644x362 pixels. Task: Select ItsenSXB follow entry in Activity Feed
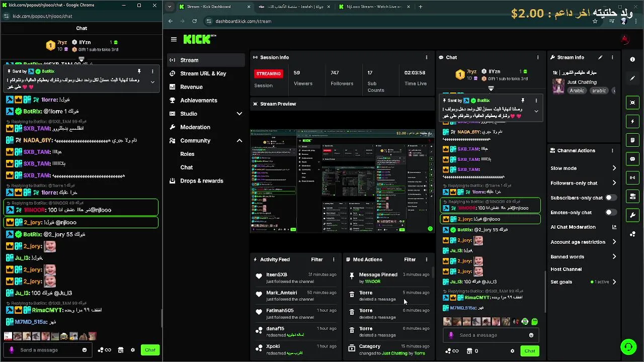[296, 278]
